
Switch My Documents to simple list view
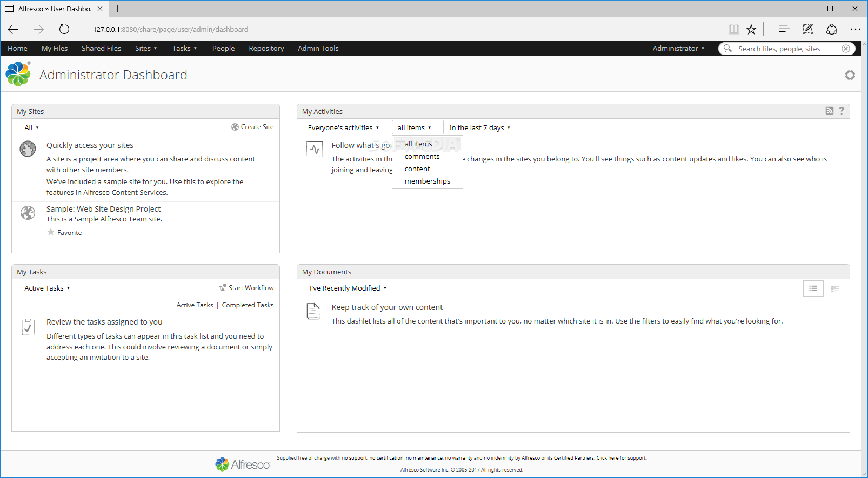coord(813,288)
